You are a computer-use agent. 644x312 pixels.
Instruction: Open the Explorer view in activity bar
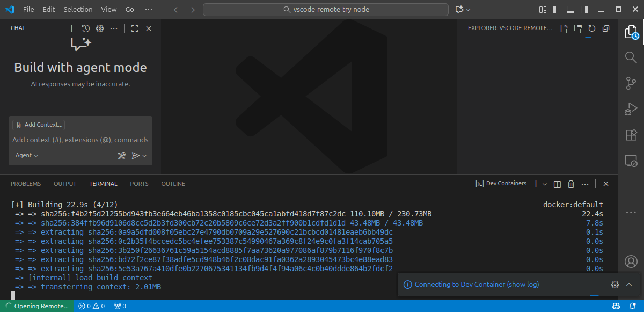point(631,32)
